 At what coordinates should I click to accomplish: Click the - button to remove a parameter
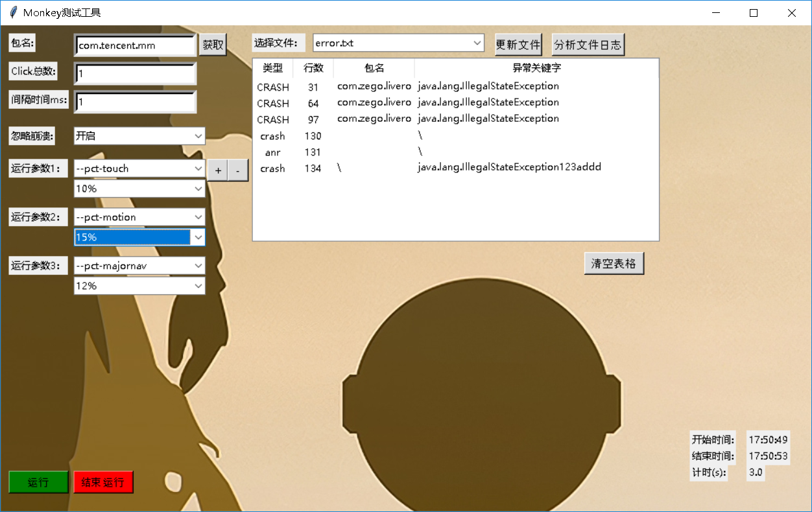point(237,170)
